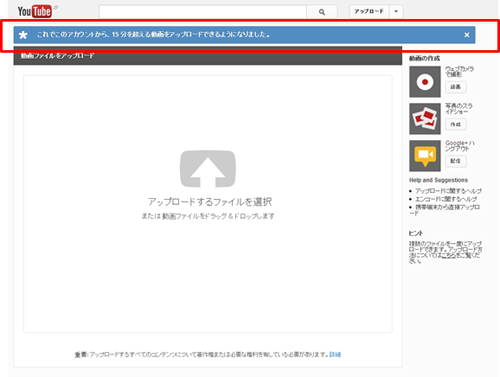Image resolution: width=500 pixels, height=377 pixels.
Task: Focus the YouTube search field
Action: tap(203, 12)
